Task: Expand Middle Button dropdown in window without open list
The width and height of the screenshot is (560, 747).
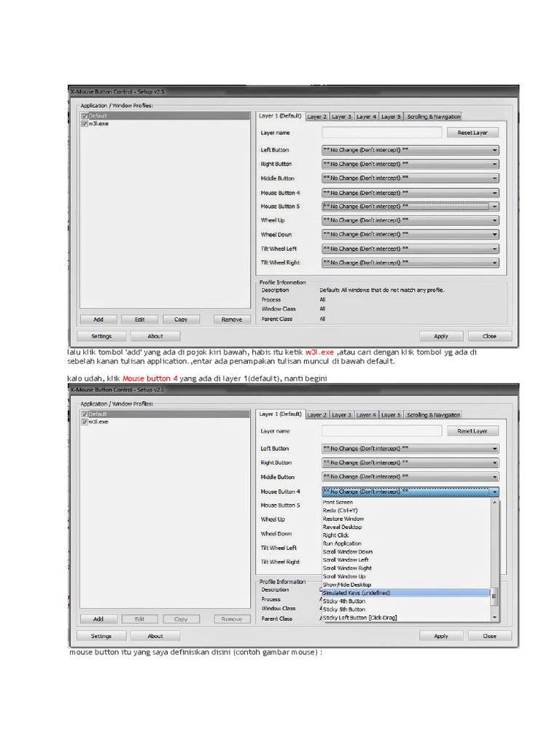Action: (x=410, y=178)
